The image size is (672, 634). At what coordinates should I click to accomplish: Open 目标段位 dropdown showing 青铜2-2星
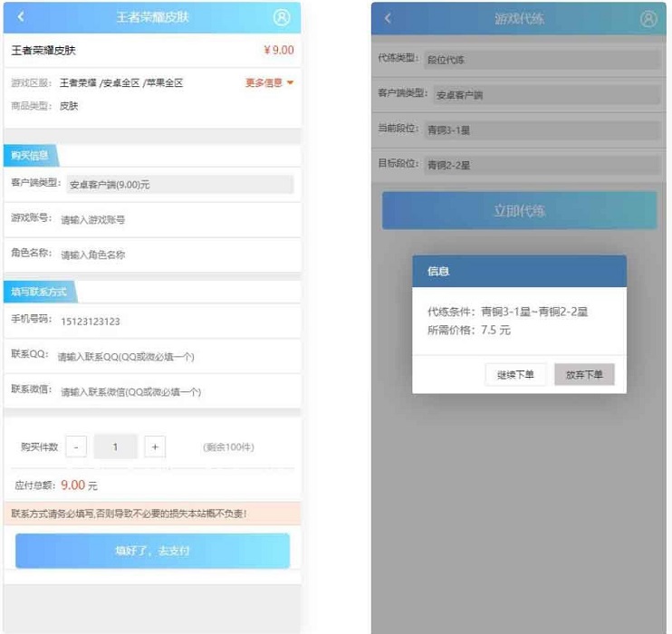[542, 165]
